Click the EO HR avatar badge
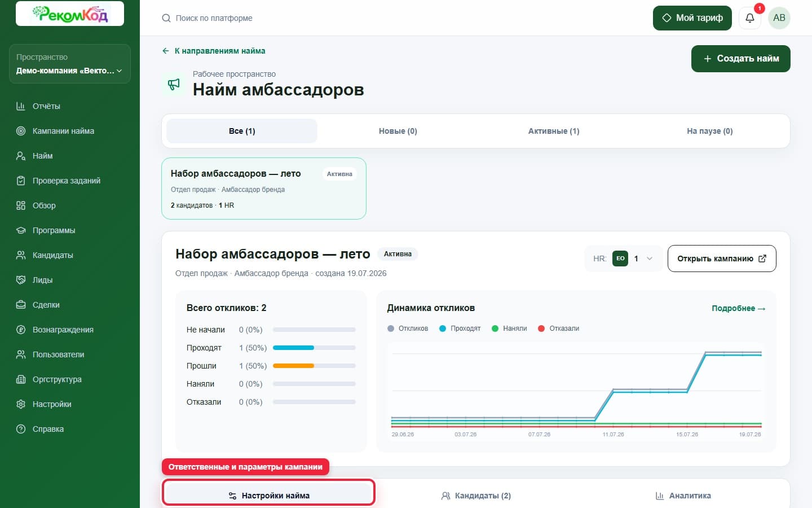The height and width of the screenshot is (508, 812). click(620, 259)
